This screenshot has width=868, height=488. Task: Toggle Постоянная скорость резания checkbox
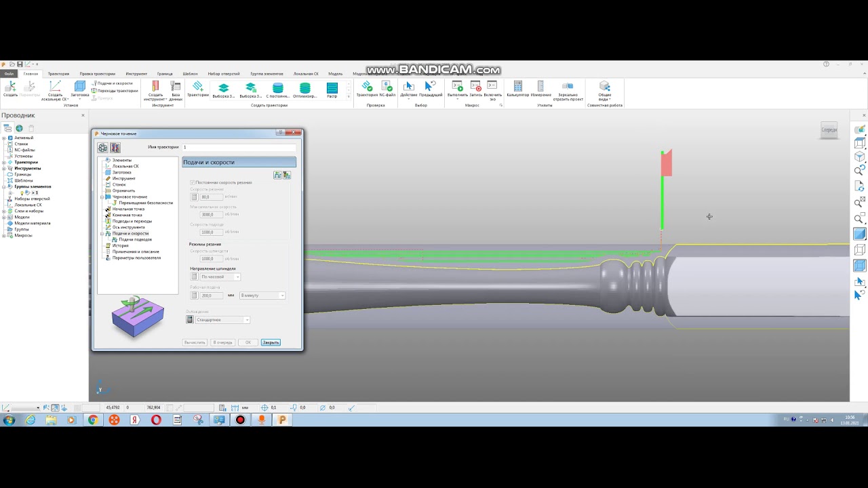193,182
